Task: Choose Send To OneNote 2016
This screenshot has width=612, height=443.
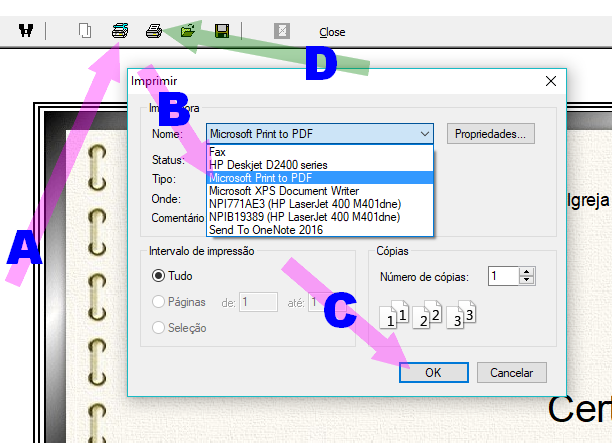Action: pos(320,230)
